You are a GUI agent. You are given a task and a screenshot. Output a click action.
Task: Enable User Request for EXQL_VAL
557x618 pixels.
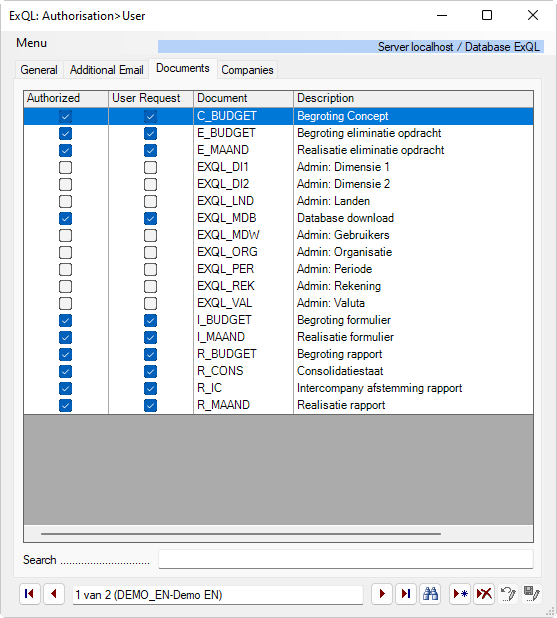point(150,303)
